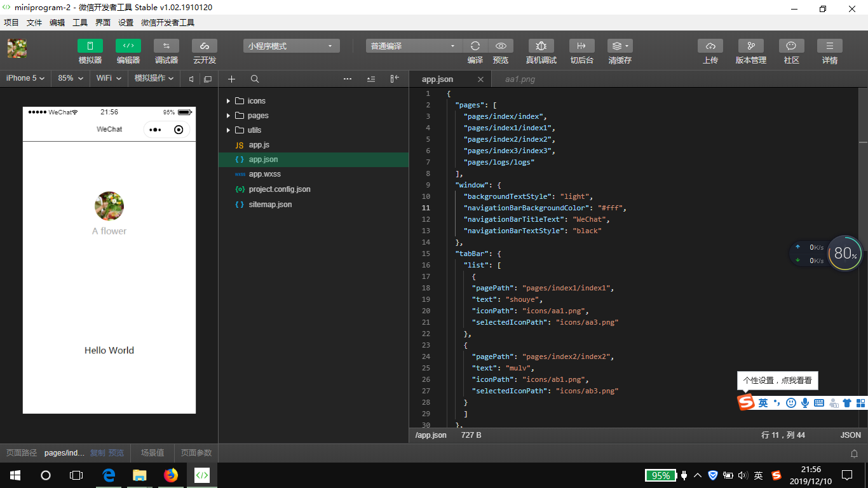Image resolution: width=868 pixels, height=488 pixels.
Task: Click the 上传 upload icon
Action: [710, 46]
